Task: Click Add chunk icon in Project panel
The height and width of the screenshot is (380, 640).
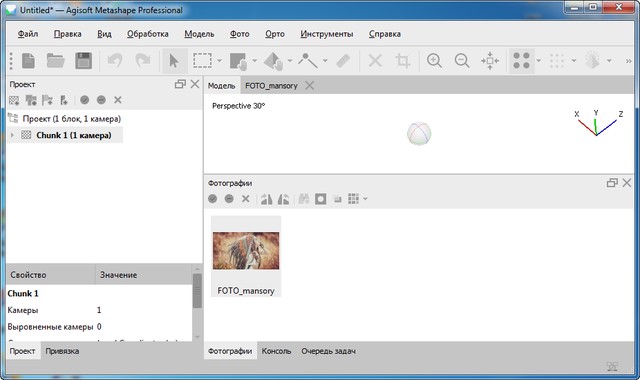Action: pos(14,100)
